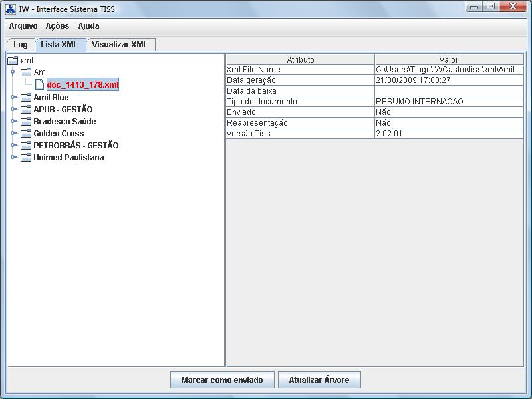Switch to the Log tab
The width and height of the screenshot is (532, 399).
(21, 45)
